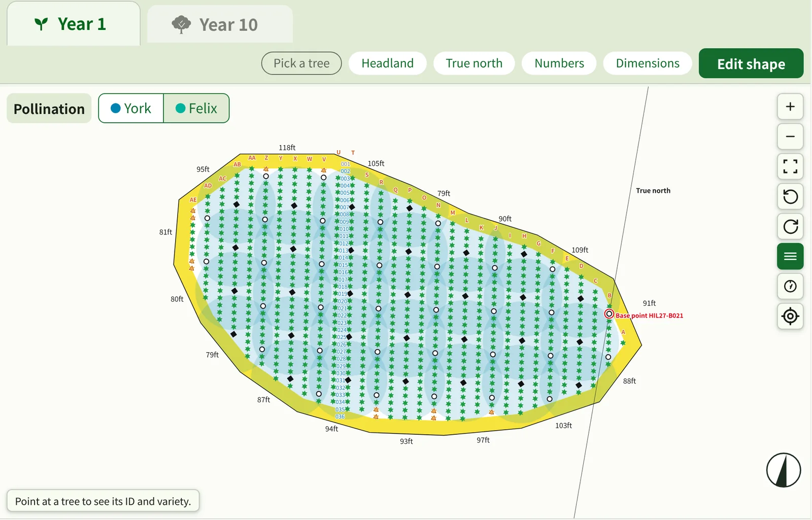The height and width of the screenshot is (520, 812).
Task: Click the north compass indicator
Action: [784, 470]
